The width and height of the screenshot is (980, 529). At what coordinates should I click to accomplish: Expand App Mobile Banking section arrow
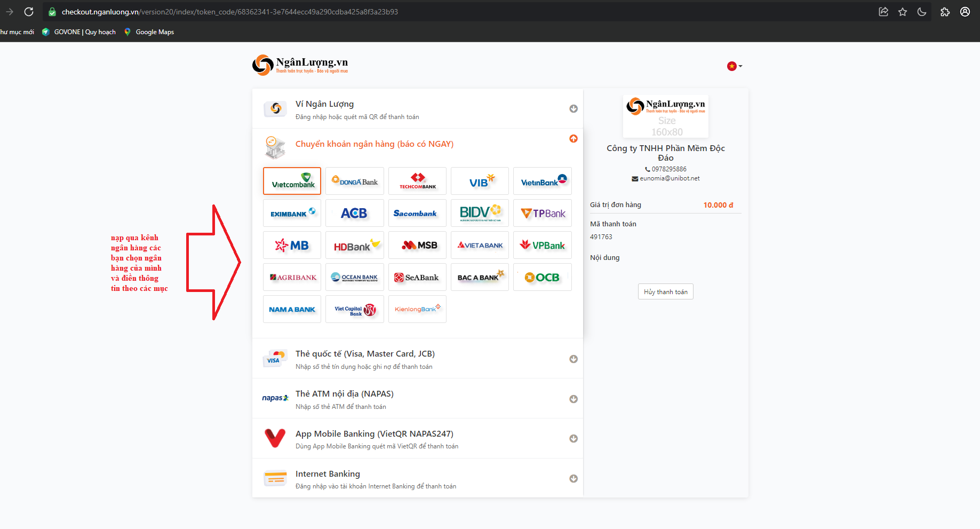[573, 438]
